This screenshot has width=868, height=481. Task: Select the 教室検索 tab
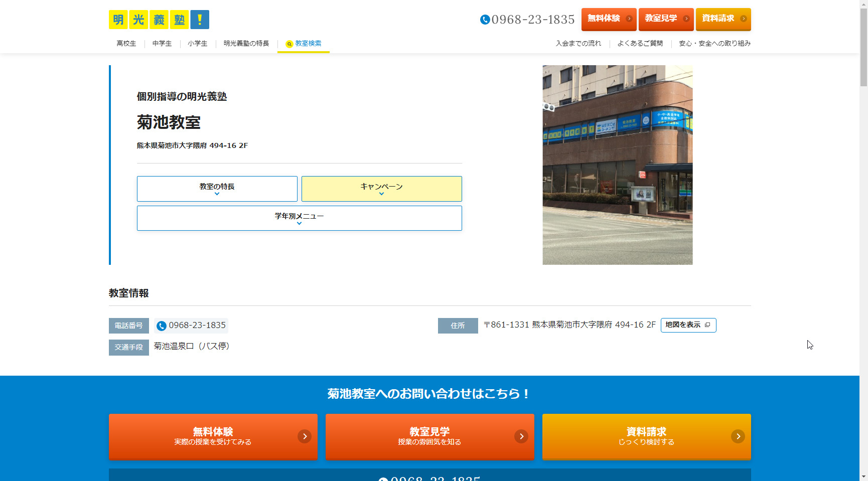coord(304,44)
